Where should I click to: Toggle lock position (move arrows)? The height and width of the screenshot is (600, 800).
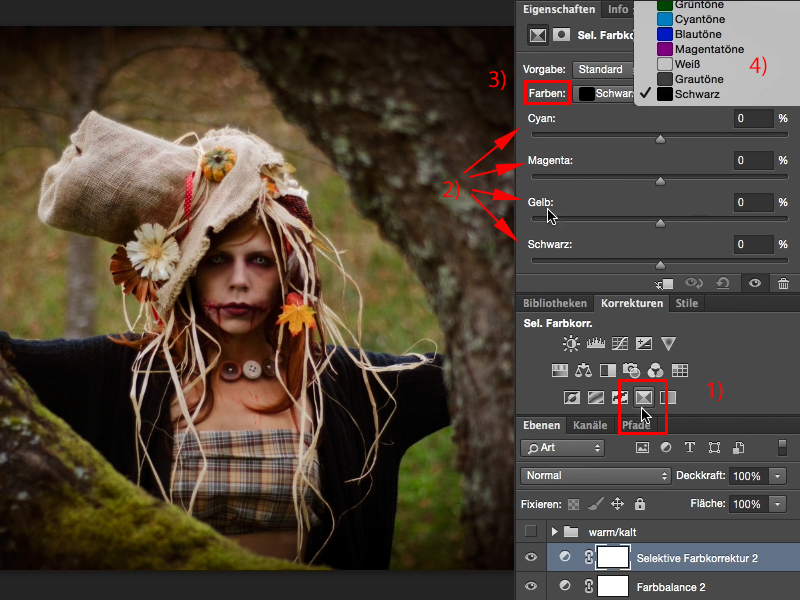pos(617,504)
